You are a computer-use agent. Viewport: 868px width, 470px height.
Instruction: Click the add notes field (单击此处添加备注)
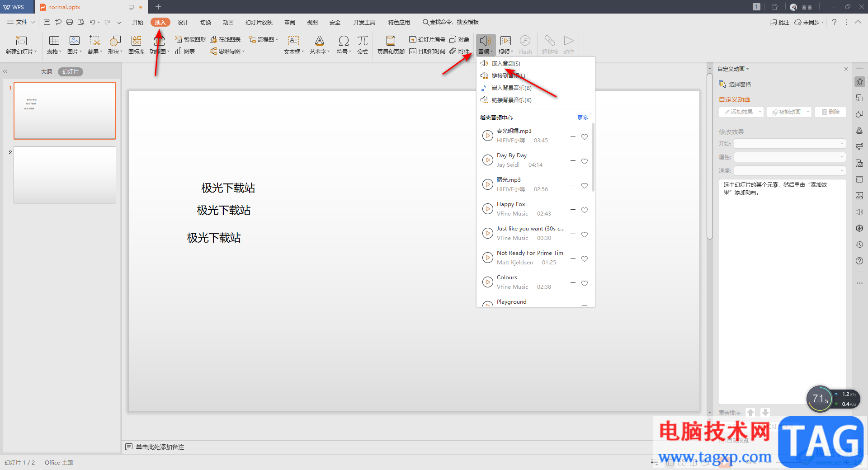coord(160,447)
